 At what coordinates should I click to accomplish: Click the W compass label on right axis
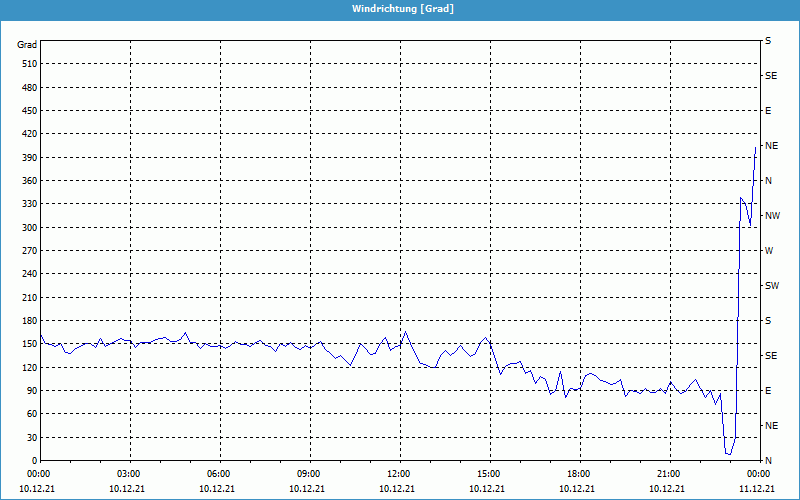tap(769, 251)
